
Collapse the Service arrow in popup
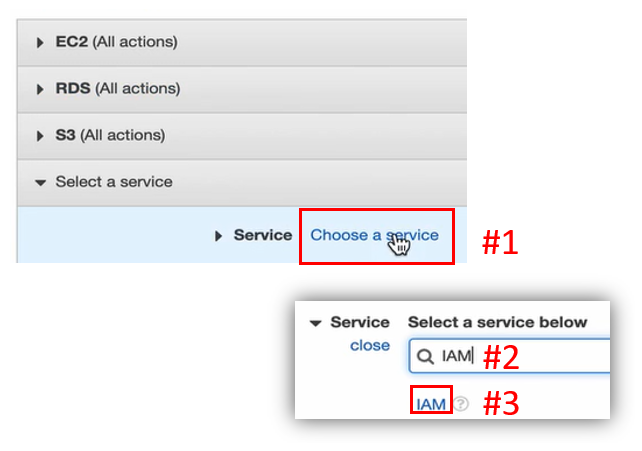(x=315, y=323)
